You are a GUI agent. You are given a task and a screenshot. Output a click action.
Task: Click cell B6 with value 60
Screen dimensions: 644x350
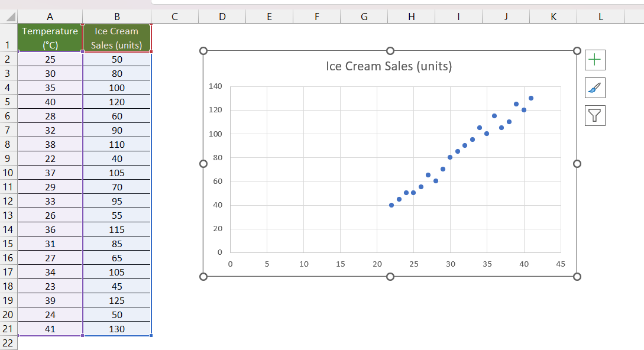click(117, 116)
